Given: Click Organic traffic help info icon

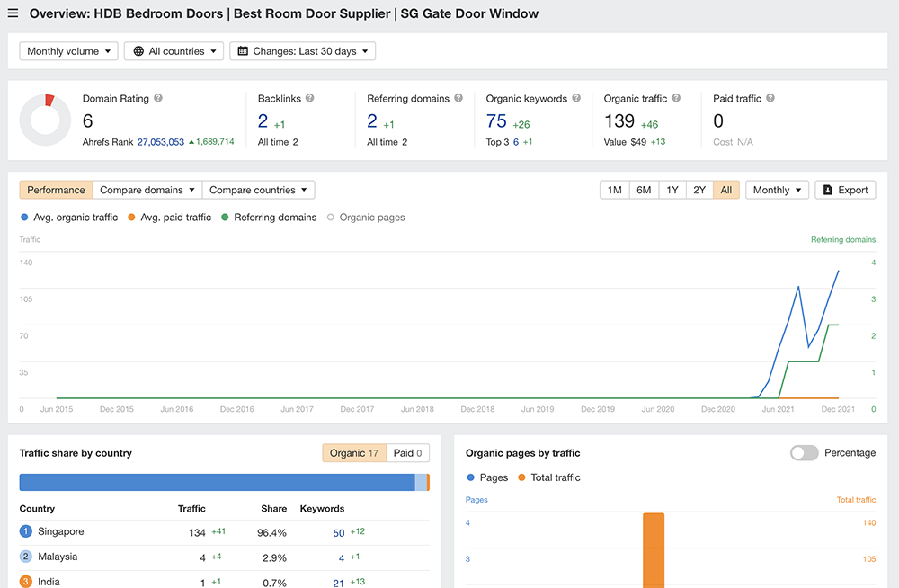Looking at the screenshot, I should (x=676, y=98).
